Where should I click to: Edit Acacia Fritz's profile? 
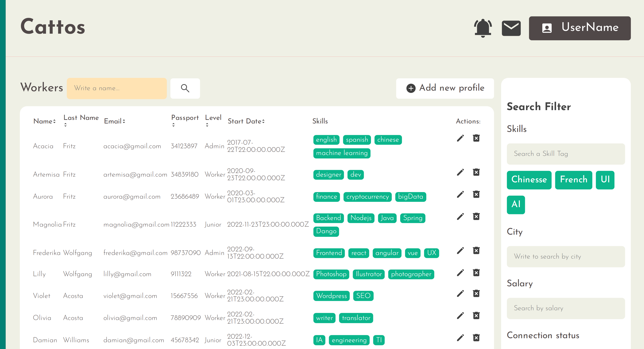pyautogui.click(x=460, y=138)
